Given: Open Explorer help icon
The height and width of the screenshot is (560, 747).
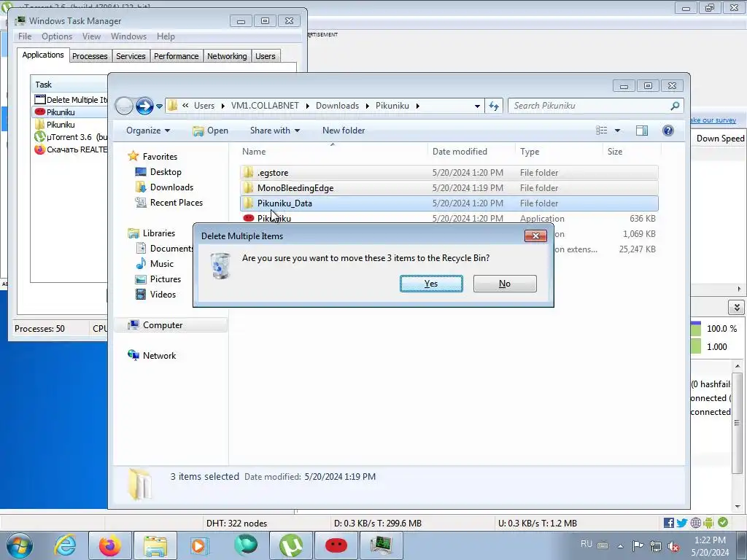Looking at the screenshot, I should pyautogui.click(x=668, y=131).
